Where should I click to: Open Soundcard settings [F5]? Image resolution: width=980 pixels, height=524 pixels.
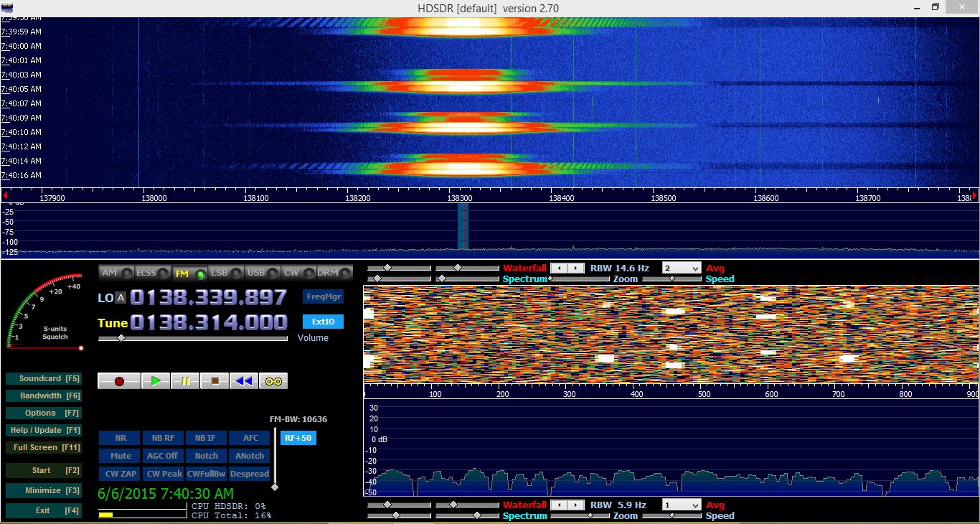point(43,378)
